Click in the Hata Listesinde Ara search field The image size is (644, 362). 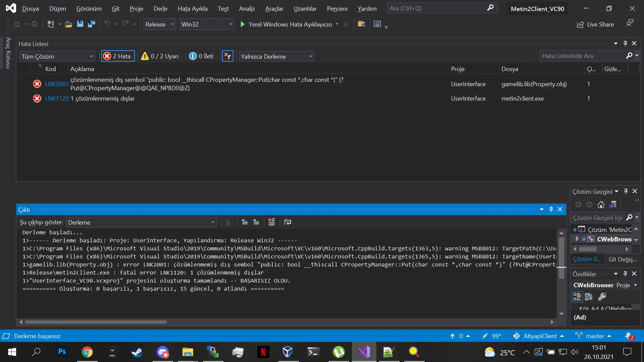pyautogui.click(x=582, y=56)
